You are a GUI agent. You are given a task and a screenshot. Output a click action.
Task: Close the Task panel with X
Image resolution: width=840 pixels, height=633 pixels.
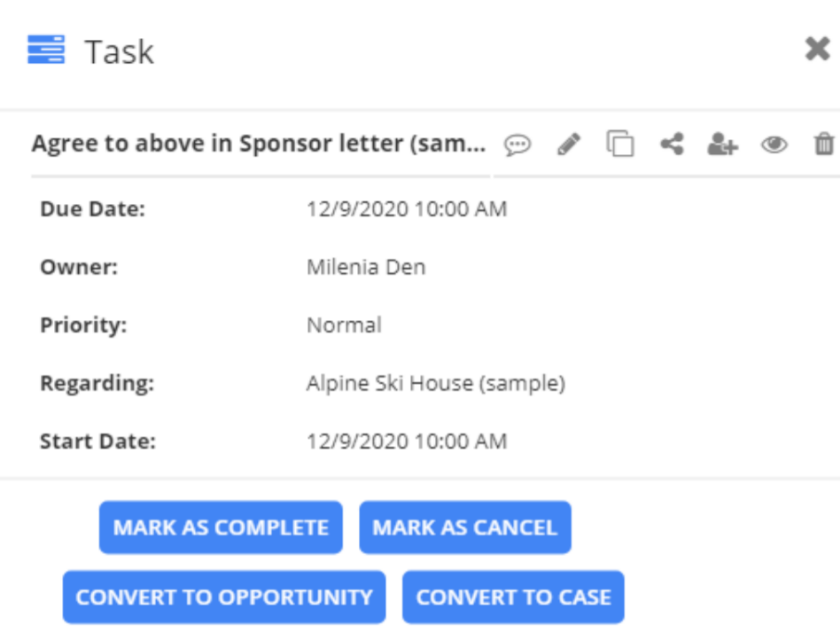pyautogui.click(x=817, y=49)
